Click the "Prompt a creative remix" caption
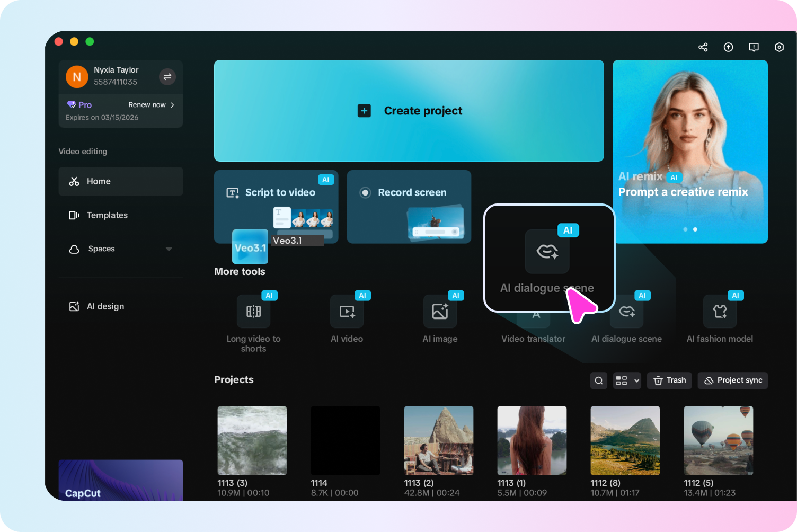 (x=683, y=192)
